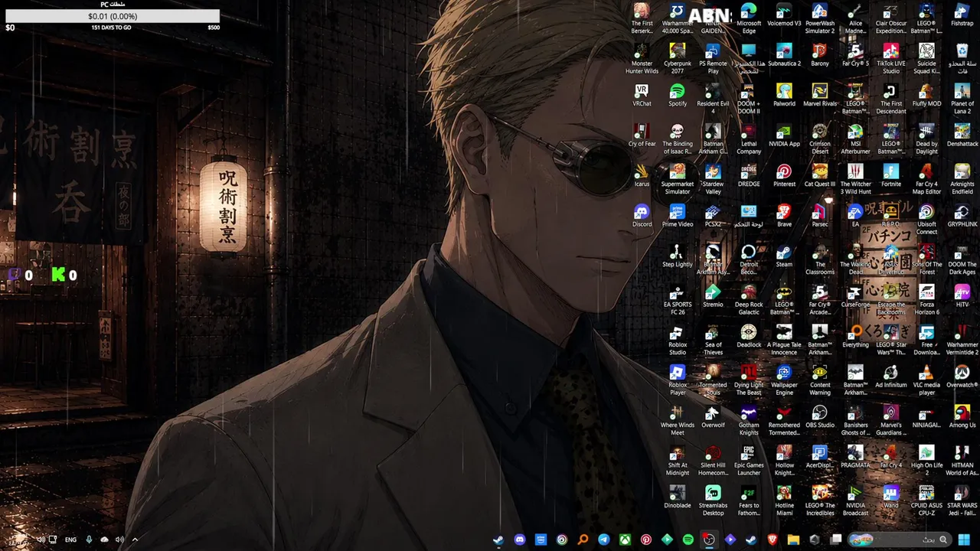Select the Stremio shortcut on the desktop
Viewport: 980px width, 551px height.
(x=713, y=296)
